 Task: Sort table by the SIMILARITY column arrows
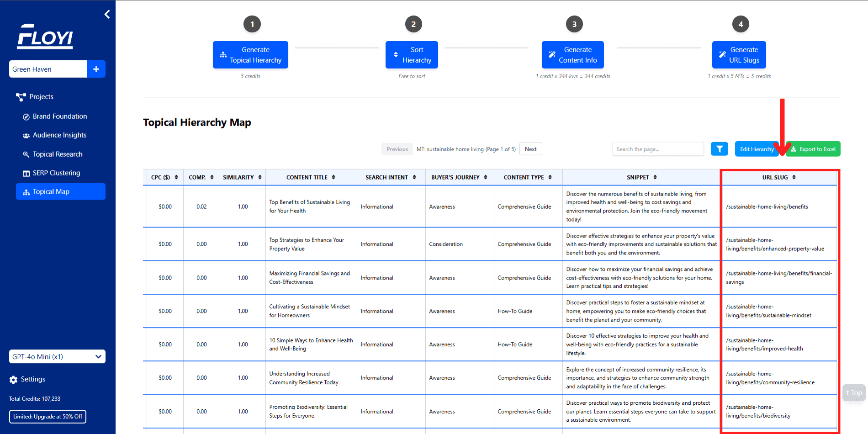click(260, 177)
